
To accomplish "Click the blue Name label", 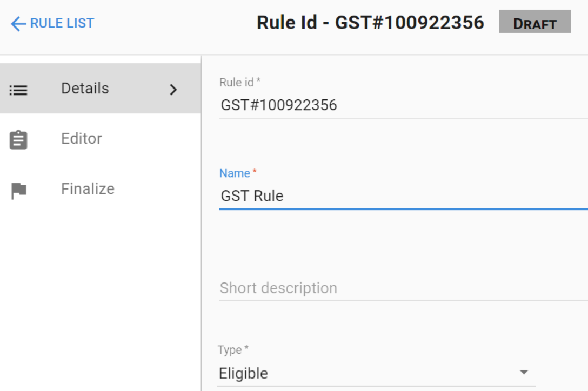I will point(235,173).
